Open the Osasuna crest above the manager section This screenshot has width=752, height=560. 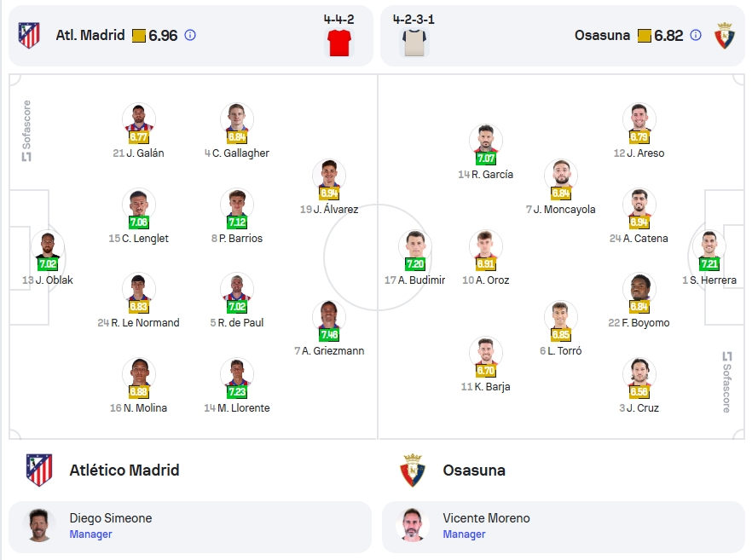coord(413,471)
